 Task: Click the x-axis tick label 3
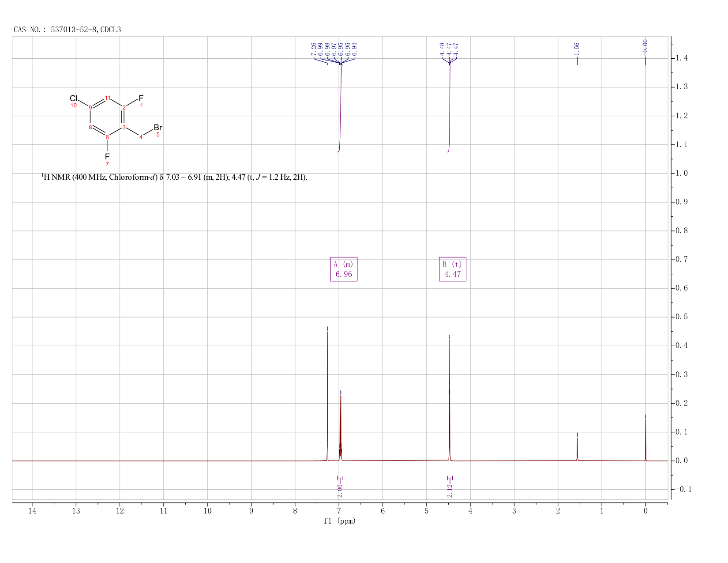click(x=514, y=511)
